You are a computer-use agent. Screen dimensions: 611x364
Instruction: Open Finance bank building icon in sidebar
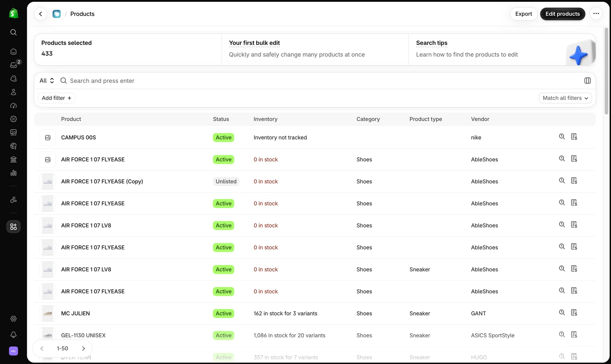(14, 159)
